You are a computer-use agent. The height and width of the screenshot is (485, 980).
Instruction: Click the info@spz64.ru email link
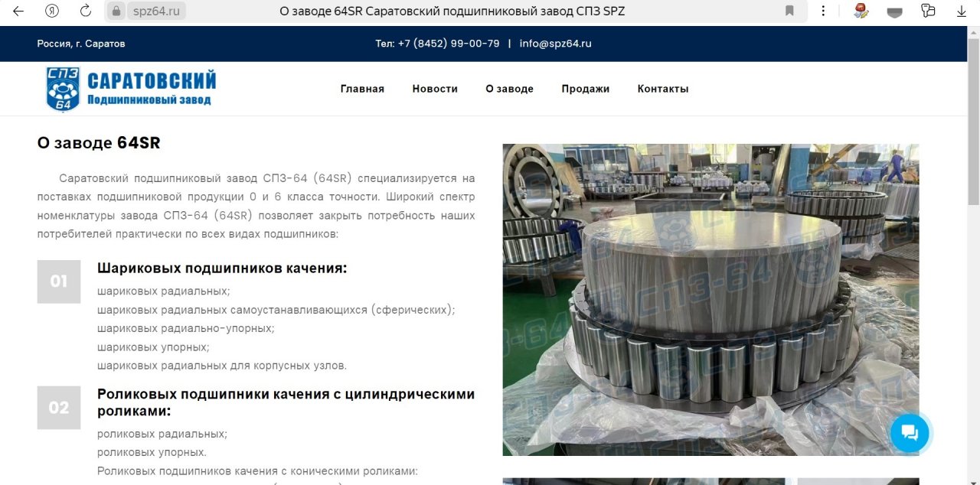click(555, 44)
